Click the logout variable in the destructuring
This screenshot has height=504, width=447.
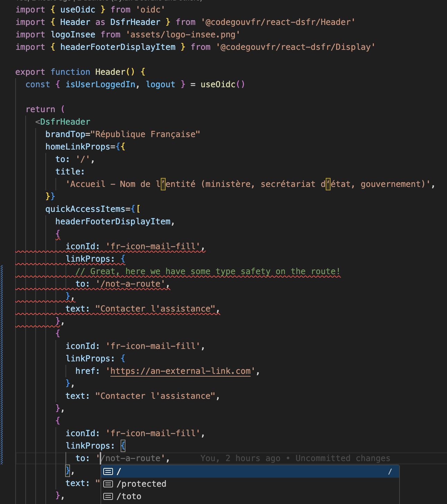tap(160, 84)
